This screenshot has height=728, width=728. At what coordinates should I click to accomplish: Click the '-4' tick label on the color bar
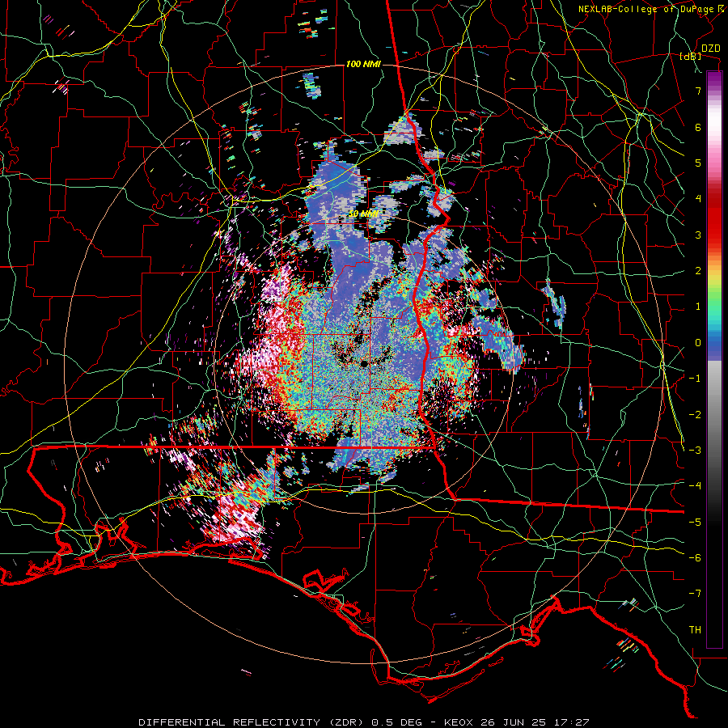point(695,486)
